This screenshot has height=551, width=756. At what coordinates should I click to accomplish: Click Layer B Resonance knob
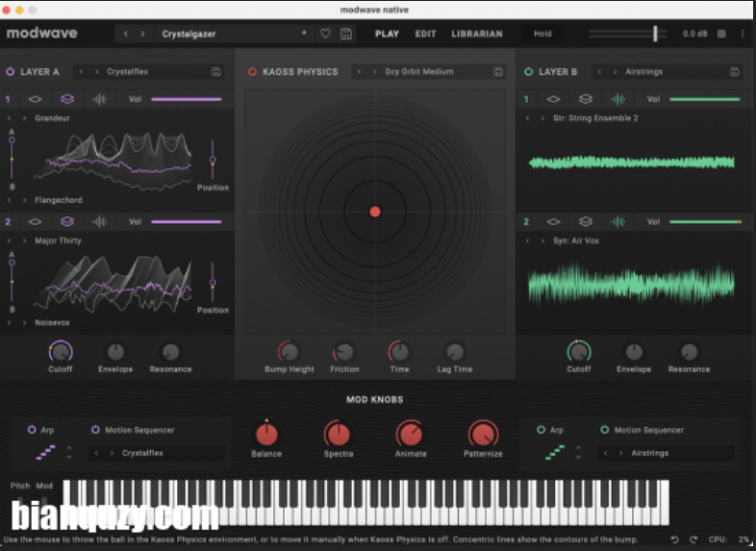click(689, 352)
